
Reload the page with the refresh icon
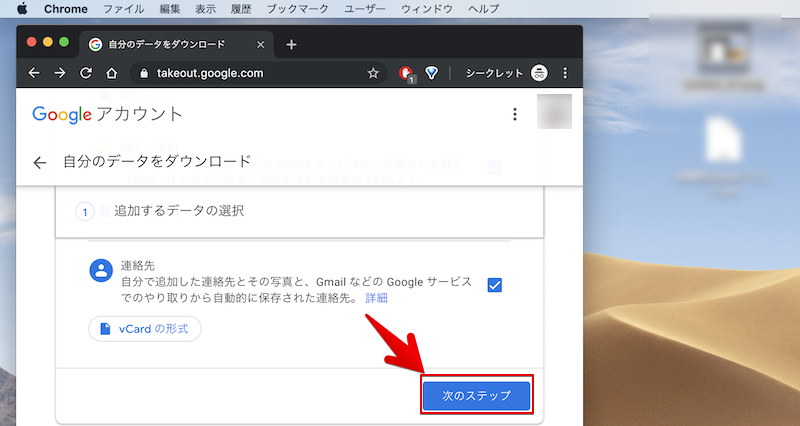pyautogui.click(x=86, y=73)
